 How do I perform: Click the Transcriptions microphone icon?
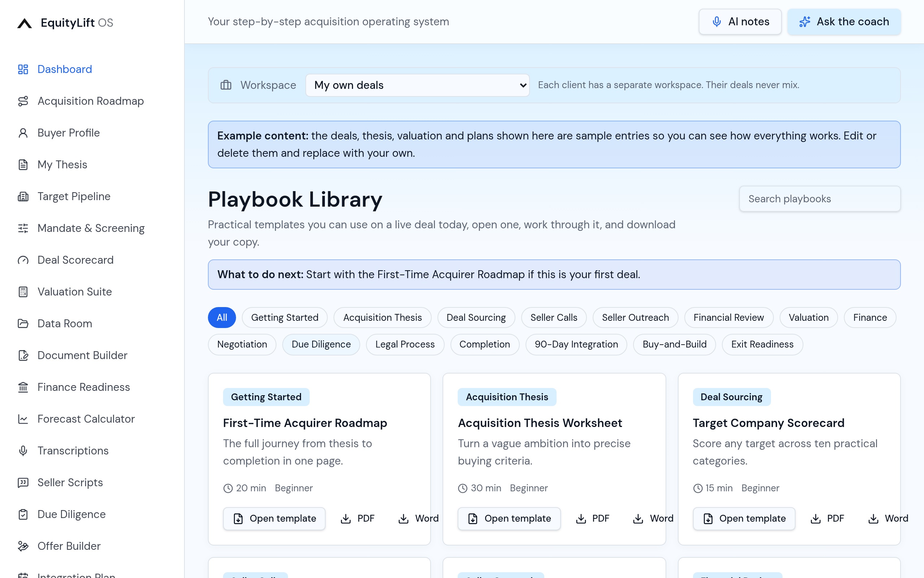pos(23,451)
